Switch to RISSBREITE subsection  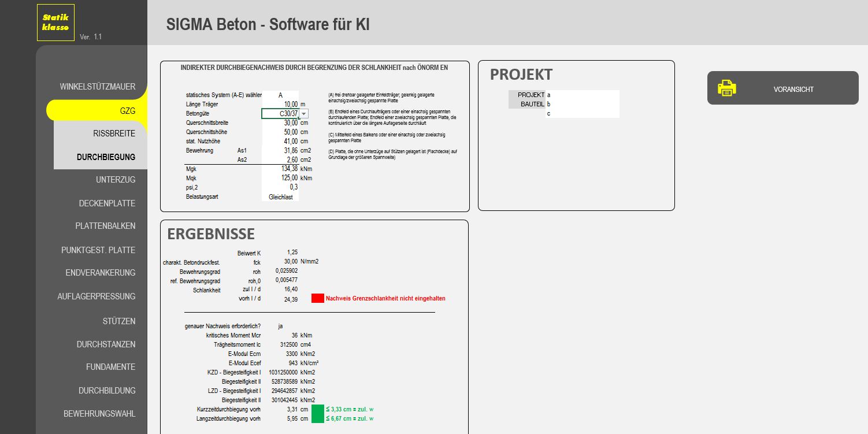point(114,133)
